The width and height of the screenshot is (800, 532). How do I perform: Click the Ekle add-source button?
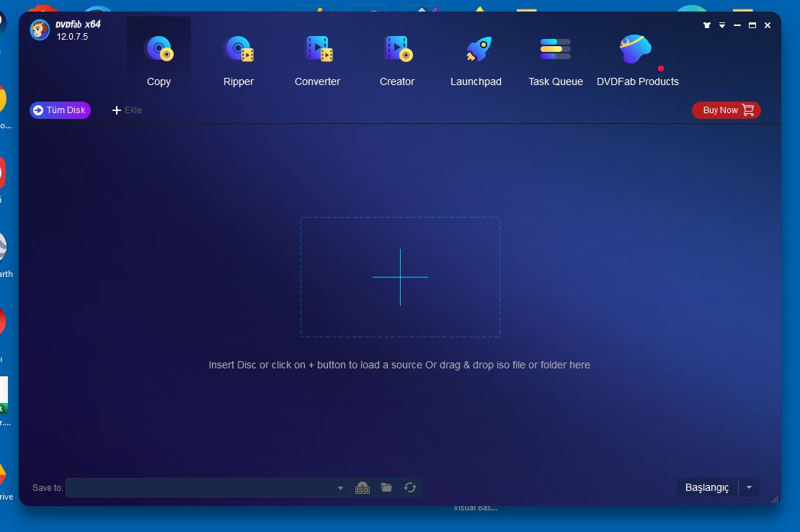point(127,110)
